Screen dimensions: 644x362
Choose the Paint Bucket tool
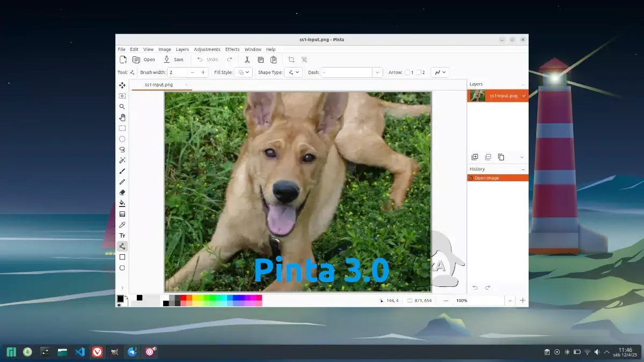[x=122, y=203]
